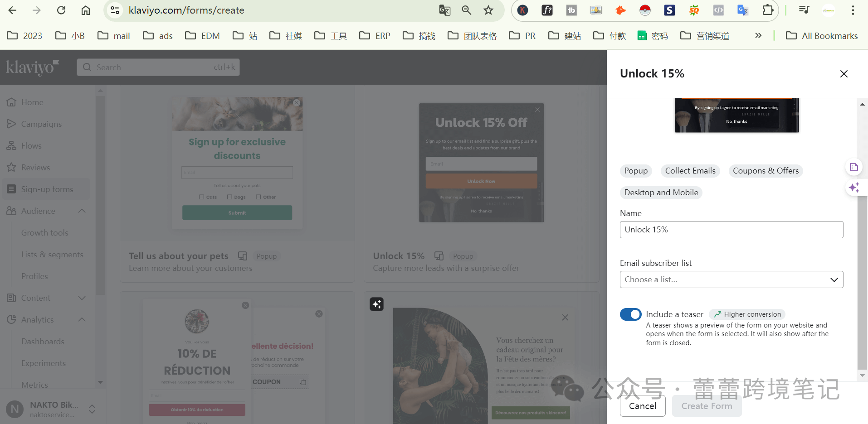Click the form Name input field
The width and height of the screenshot is (868, 424).
pos(731,230)
